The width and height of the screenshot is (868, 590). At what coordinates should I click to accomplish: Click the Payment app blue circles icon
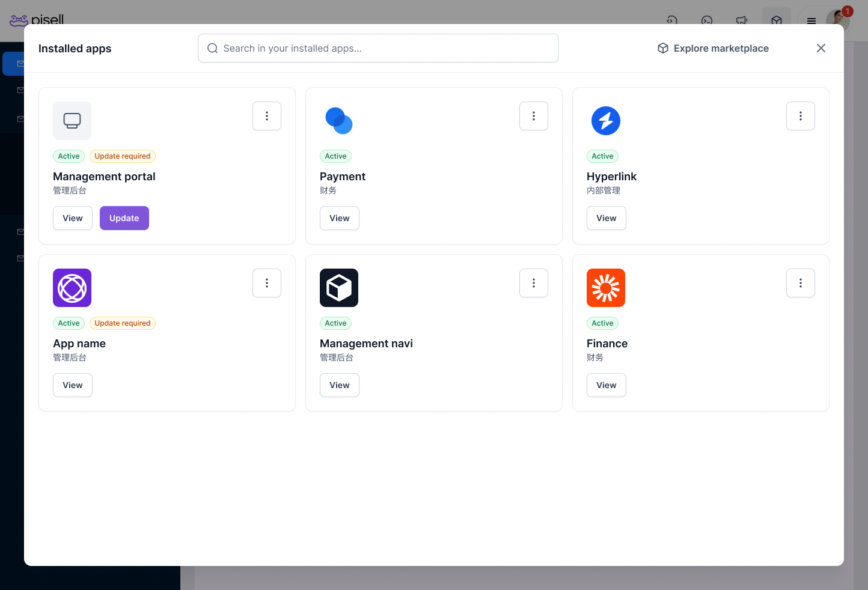tap(339, 121)
